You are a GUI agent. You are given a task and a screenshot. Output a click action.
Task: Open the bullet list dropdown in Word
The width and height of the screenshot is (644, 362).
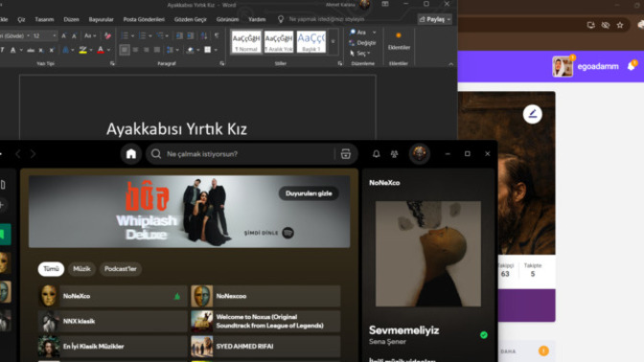tap(132, 36)
